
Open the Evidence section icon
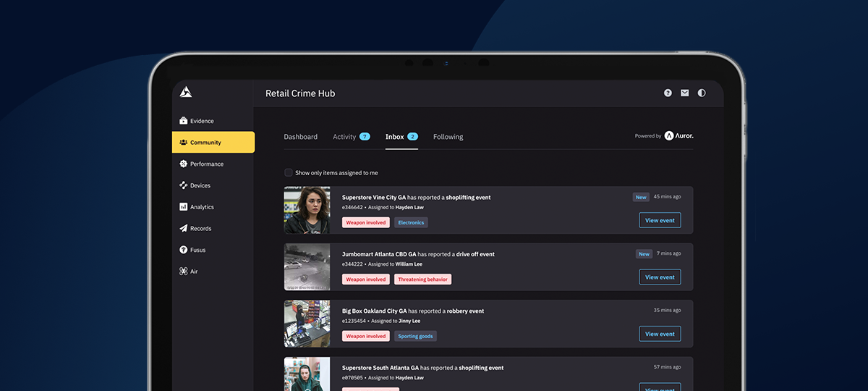(184, 121)
